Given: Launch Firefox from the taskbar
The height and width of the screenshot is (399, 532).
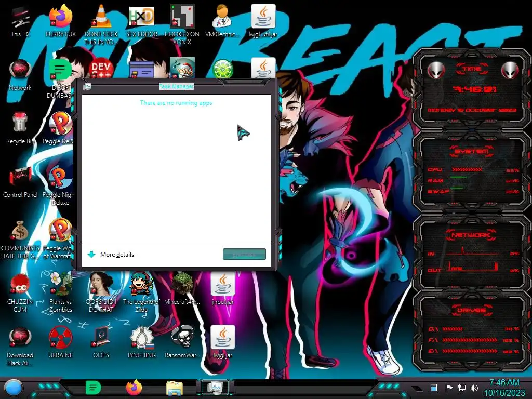Looking at the screenshot, I should (x=134, y=388).
